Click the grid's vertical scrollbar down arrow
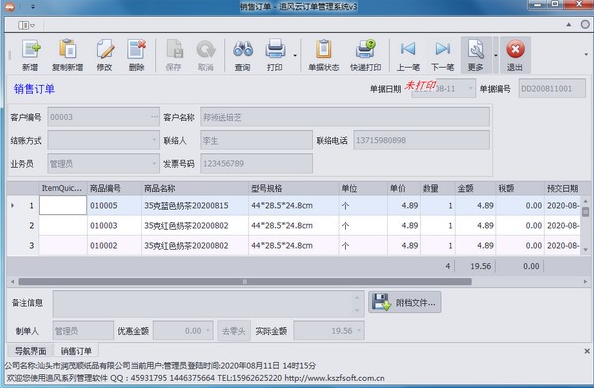Image resolution: width=594 pixels, height=388 pixels. [586, 249]
